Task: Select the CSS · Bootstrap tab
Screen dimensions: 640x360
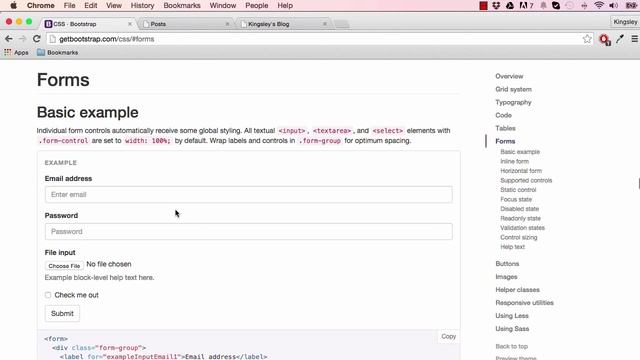Action: coord(88,24)
